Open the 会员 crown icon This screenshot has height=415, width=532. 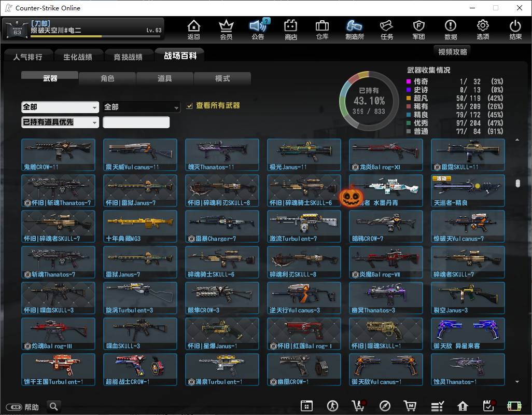pos(226,30)
